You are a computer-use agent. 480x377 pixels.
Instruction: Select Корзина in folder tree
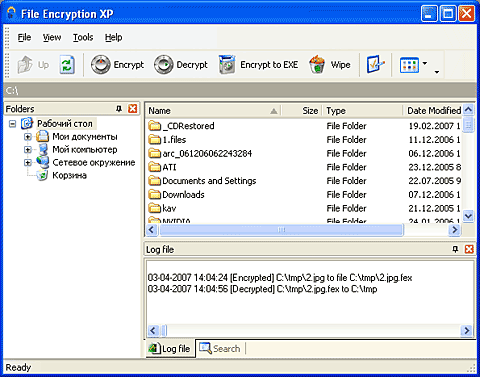pos(69,175)
